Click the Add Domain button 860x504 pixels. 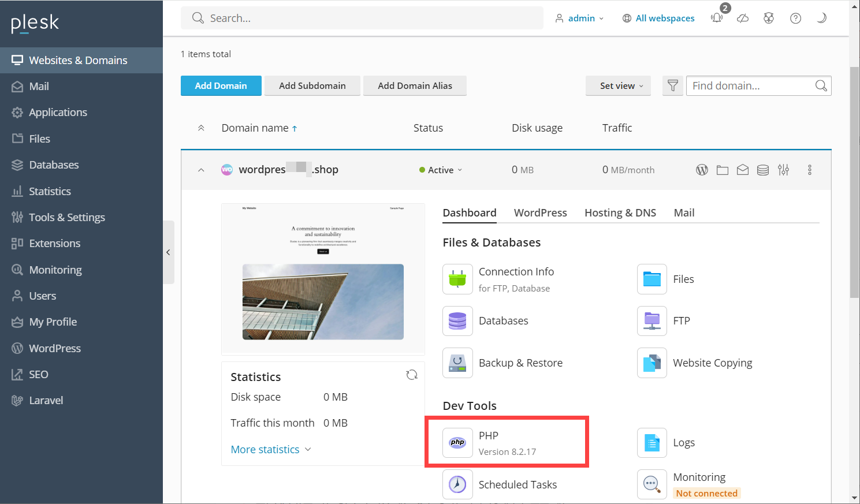tap(221, 85)
